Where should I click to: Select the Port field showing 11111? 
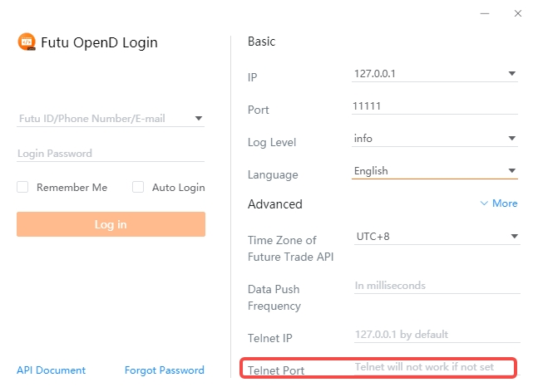coord(434,107)
